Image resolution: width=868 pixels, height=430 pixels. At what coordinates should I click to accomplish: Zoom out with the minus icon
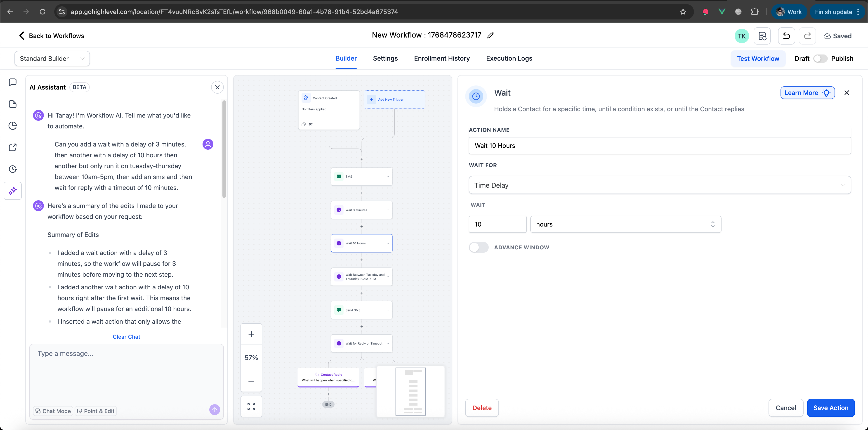251,381
